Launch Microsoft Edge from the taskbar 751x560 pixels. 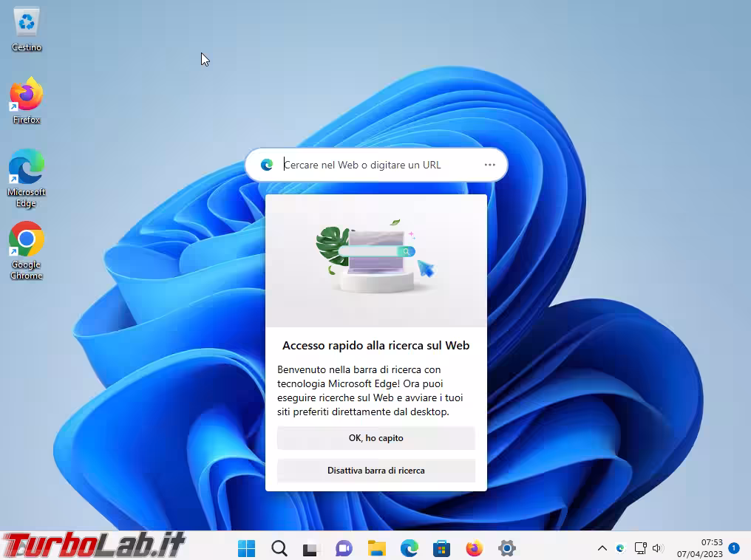pos(409,548)
